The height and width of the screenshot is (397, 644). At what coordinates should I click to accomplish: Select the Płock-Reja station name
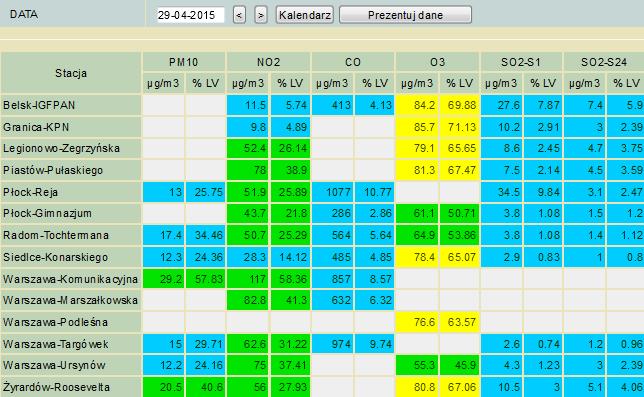click(x=30, y=192)
